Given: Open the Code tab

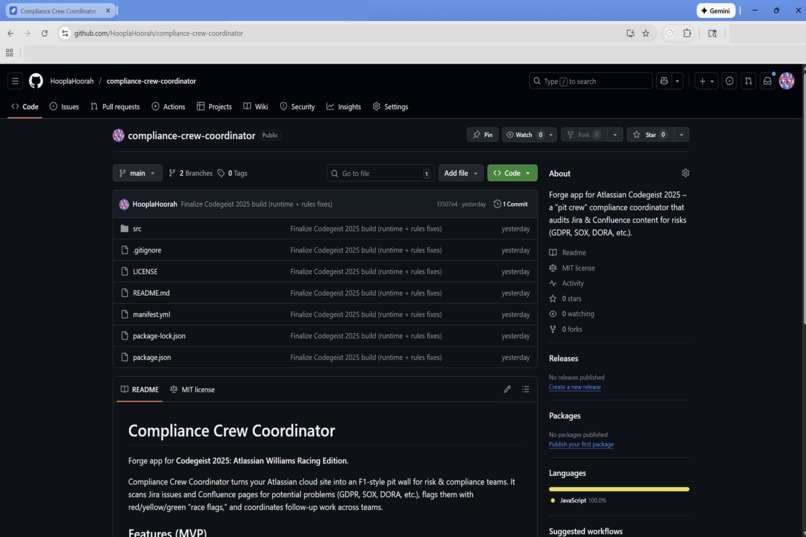Looking at the screenshot, I should [x=25, y=107].
